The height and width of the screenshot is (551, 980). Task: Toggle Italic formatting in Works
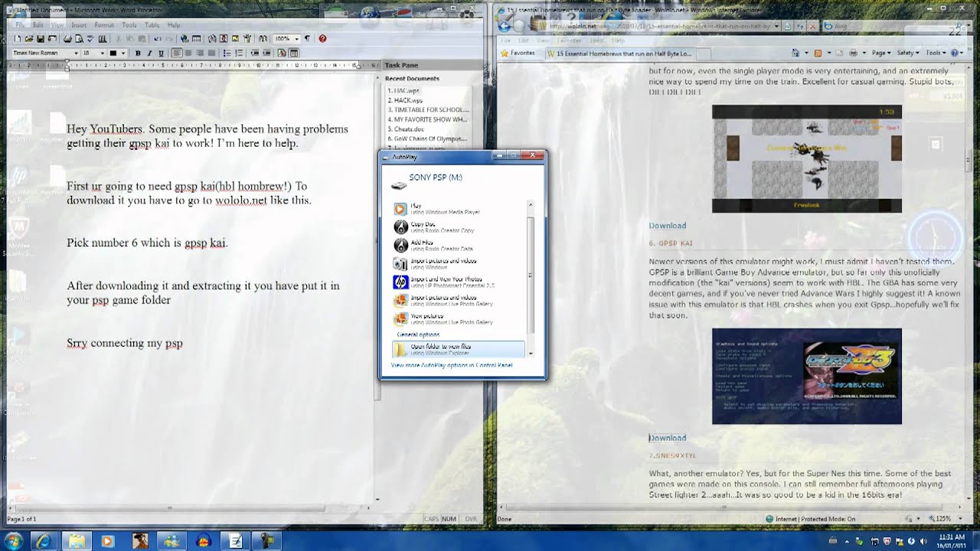149,54
